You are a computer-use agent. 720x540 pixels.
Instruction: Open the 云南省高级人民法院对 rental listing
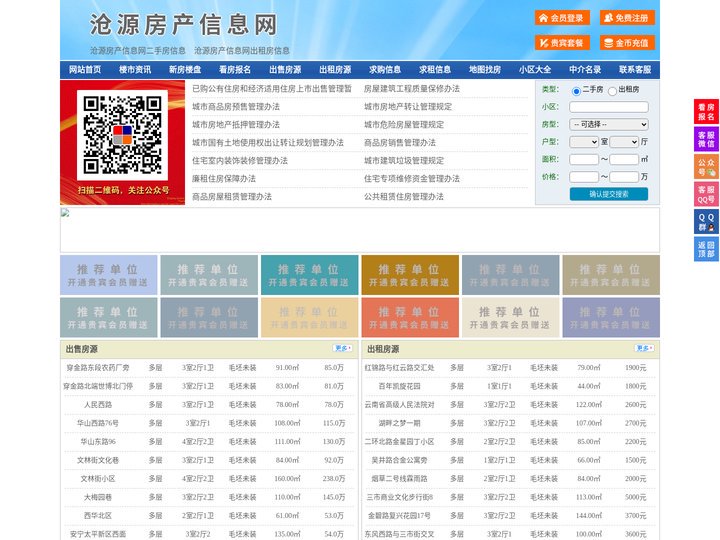(399, 405)
